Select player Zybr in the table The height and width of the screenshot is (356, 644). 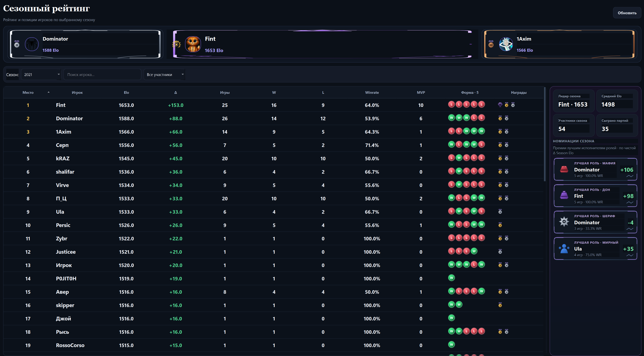62,239
